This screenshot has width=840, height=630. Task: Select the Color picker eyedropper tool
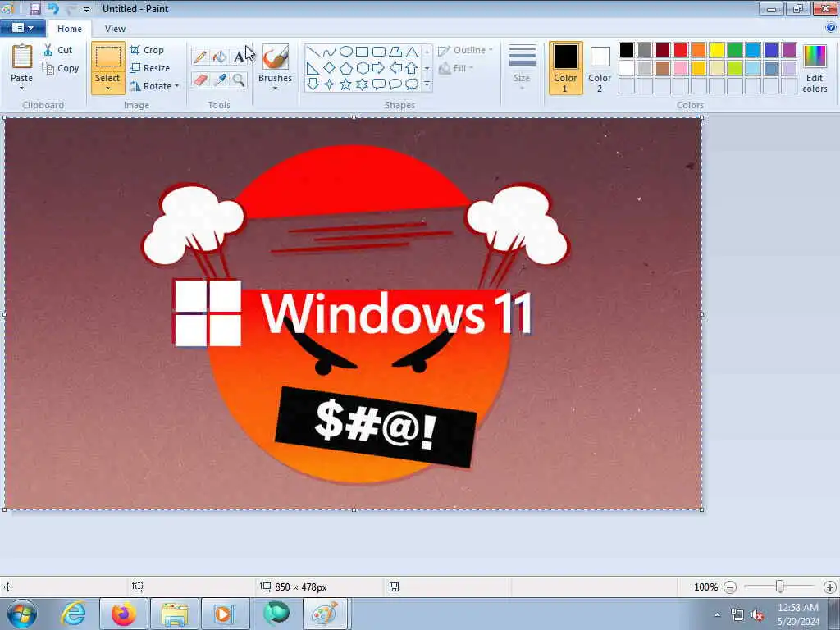(x=220, y=80)
